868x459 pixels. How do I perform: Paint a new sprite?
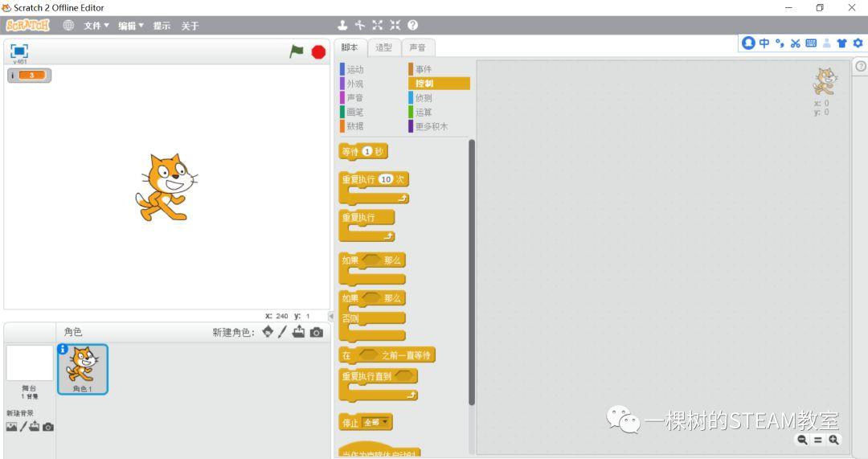[282, 332]
